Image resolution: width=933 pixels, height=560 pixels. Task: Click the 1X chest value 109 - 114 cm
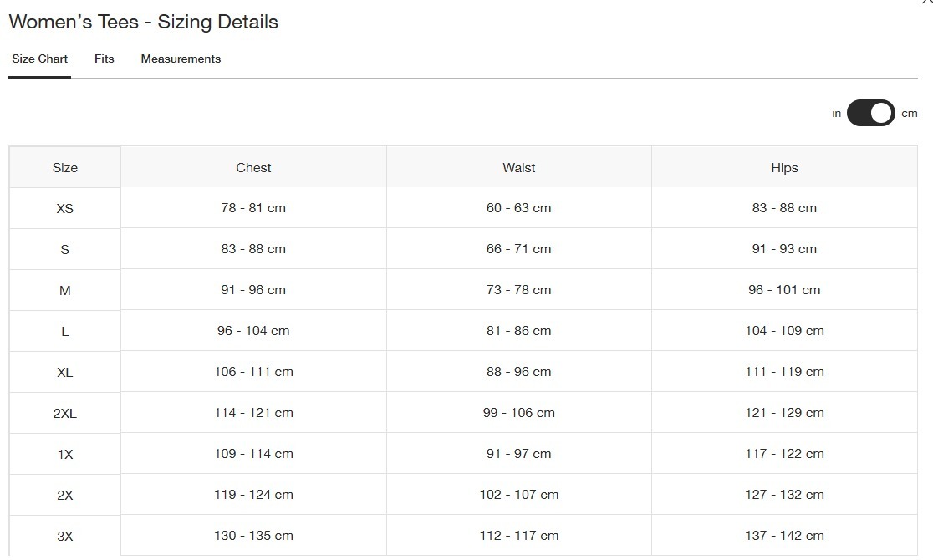tap(253, 454)
